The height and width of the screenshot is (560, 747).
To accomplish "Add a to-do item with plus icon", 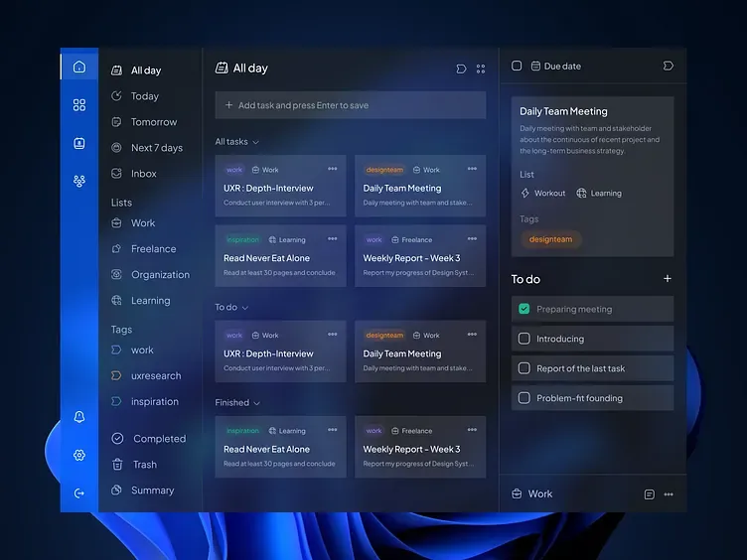I will tap(667, 279).
